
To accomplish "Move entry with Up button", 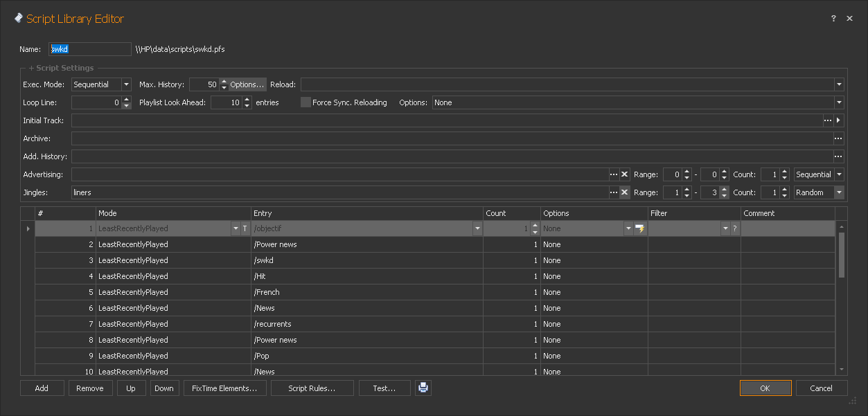I will tap(131, 388).
